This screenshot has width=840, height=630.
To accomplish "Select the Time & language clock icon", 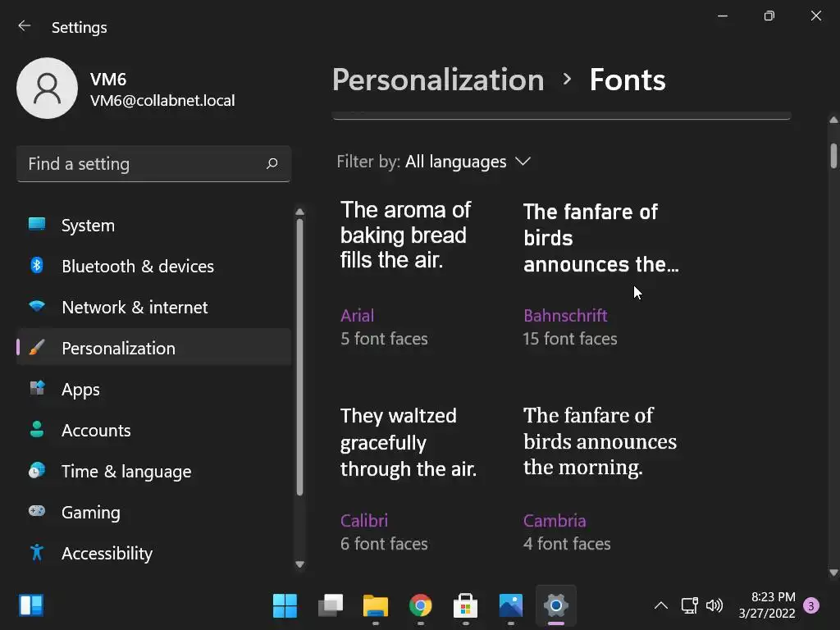I will pyautogui.click(x=37, y=470).
